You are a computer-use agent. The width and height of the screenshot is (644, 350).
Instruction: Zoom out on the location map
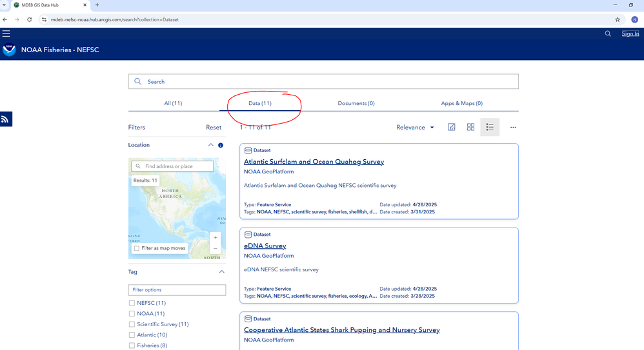coord(216,248)
